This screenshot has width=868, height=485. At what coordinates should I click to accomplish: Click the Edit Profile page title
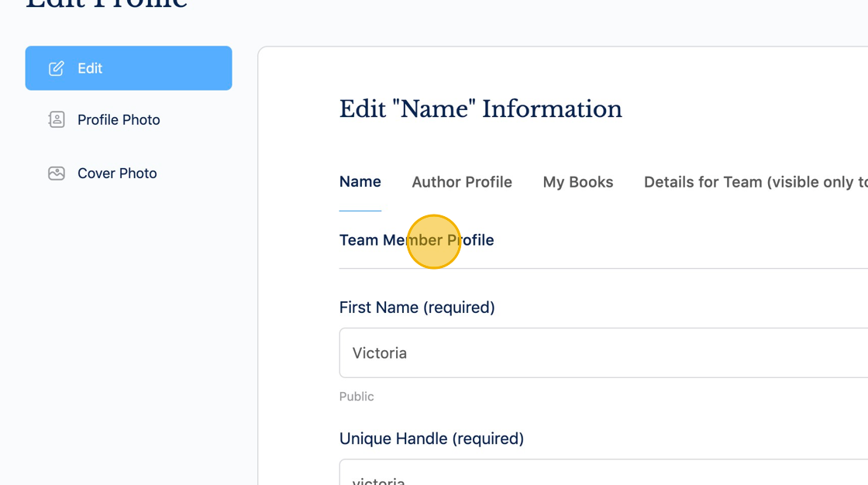107,5
